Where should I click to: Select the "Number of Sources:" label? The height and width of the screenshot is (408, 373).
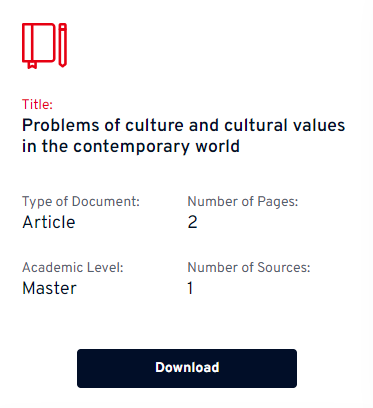249,267
